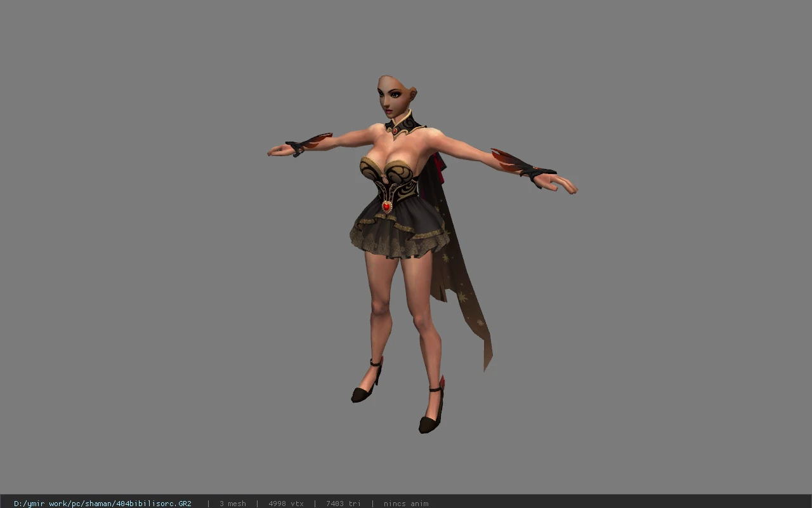The image size is (812, 508).
Task: Click the '7403 tri' triangle count
Action: coord(343,504)
